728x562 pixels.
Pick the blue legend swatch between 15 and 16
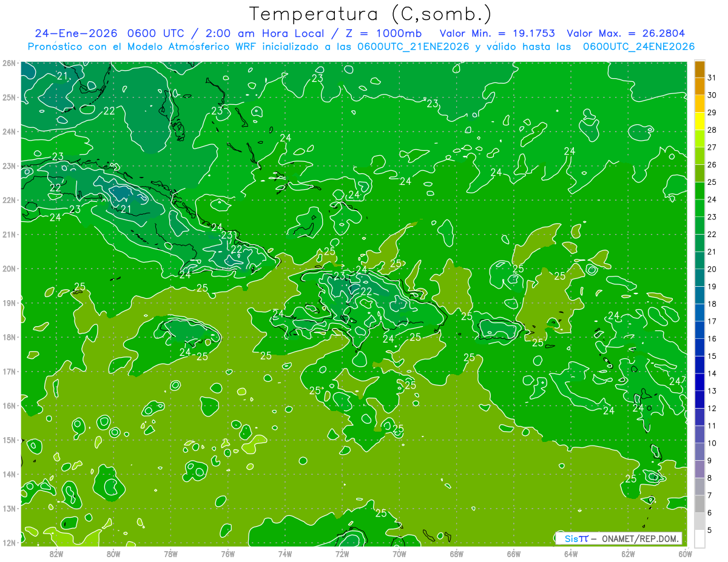point(699,347)
